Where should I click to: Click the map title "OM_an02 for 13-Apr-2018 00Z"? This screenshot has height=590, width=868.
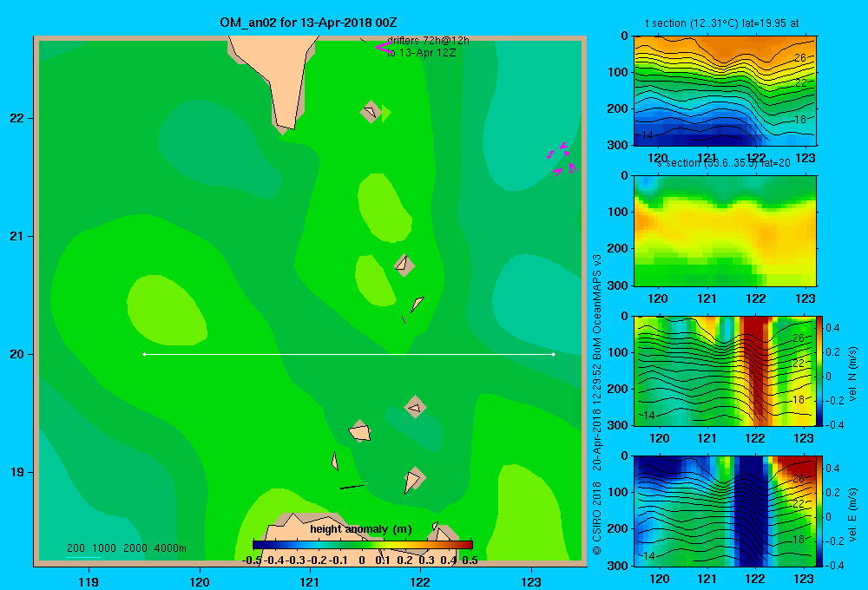(308, 23)
